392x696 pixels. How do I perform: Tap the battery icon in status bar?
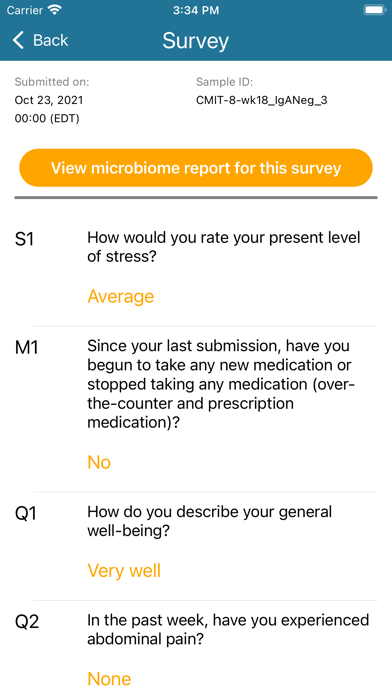pyautogui.click(x=375, y=10)
